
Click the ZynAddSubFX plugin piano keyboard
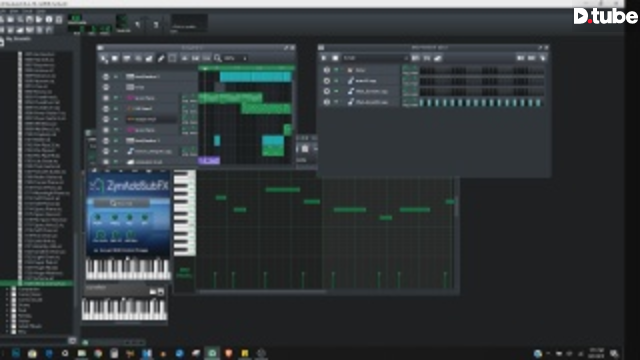pos(128,269)
